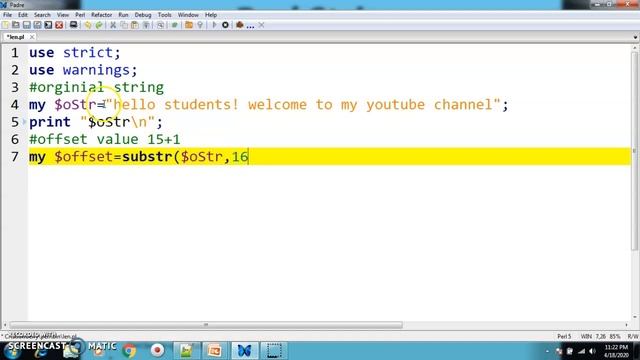Click the yellow Undo arrow icon
Screen dimensions: 640x360
88,25
